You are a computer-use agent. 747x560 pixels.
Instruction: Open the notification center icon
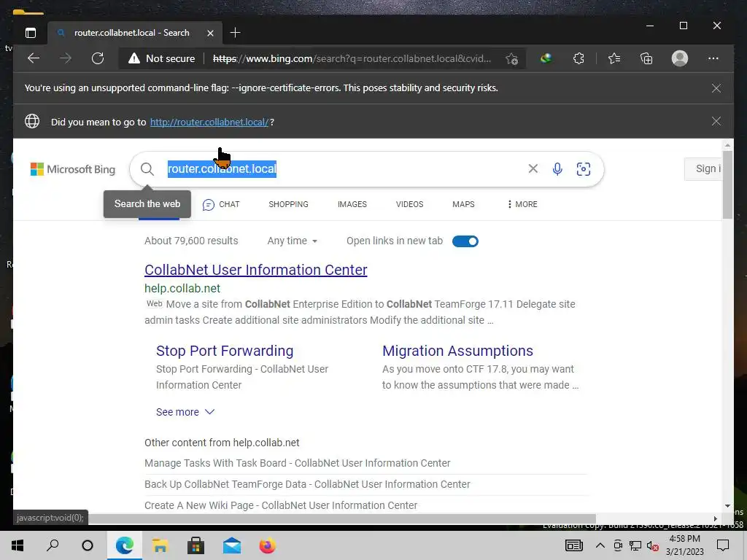tap(723, 545)
